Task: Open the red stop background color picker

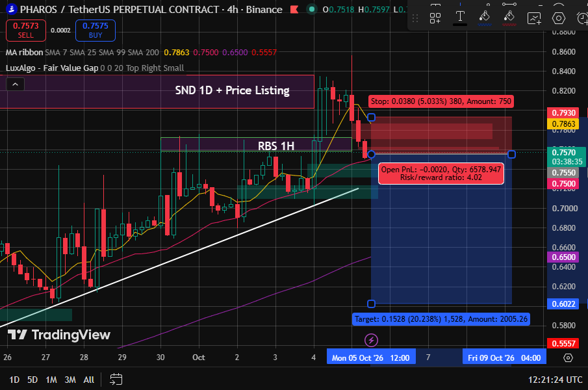Action: click(509, 18)
